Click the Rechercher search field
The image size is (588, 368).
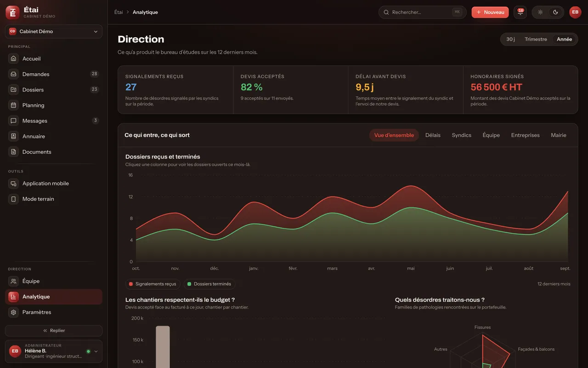[422, 12]
